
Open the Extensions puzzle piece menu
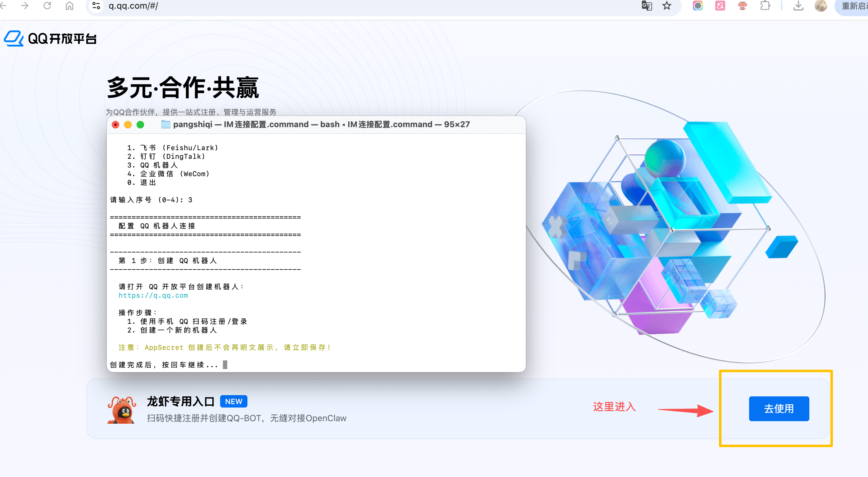[x=765, y=6]
